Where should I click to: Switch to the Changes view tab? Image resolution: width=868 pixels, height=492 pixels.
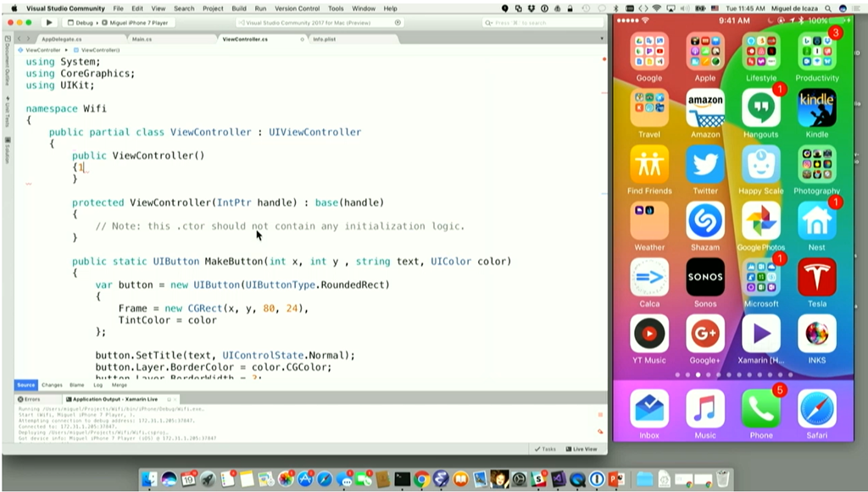tap(52, 384)
